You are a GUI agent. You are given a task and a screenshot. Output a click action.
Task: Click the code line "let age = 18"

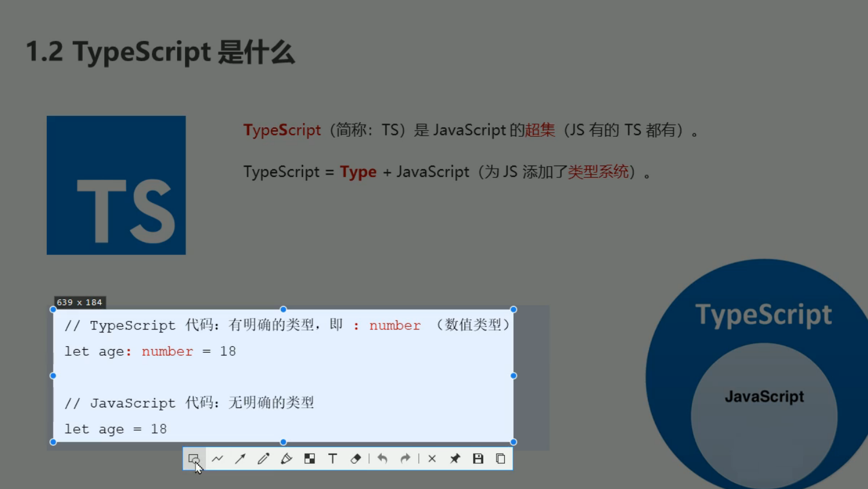point(115,429)
